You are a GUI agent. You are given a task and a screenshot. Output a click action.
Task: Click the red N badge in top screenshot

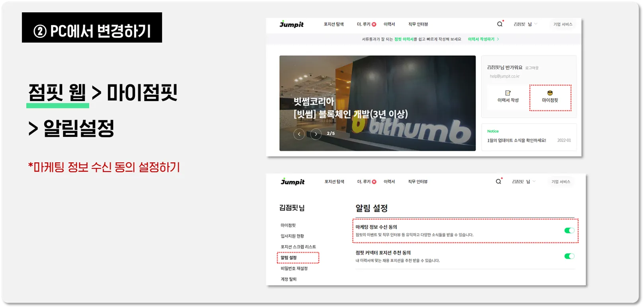tap(374, 24)
